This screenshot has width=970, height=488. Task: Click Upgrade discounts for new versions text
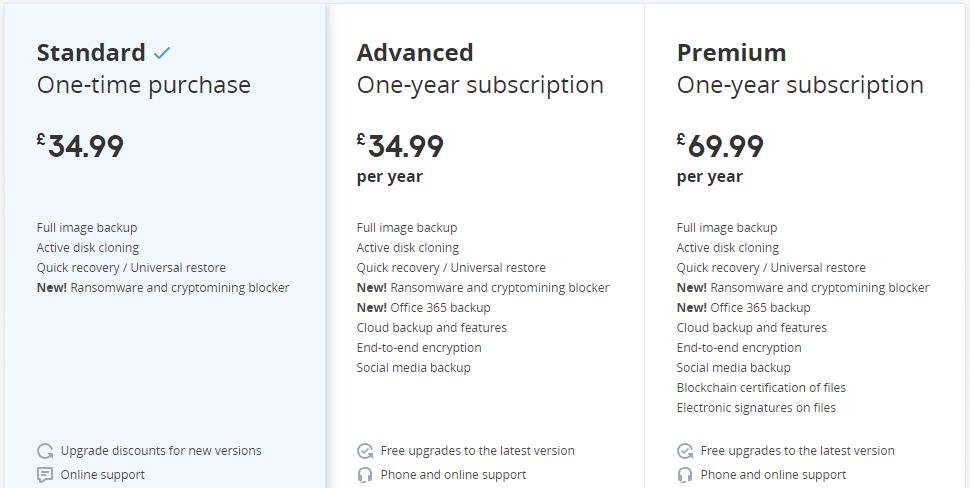pyautogui.click(x=161, y=451)
